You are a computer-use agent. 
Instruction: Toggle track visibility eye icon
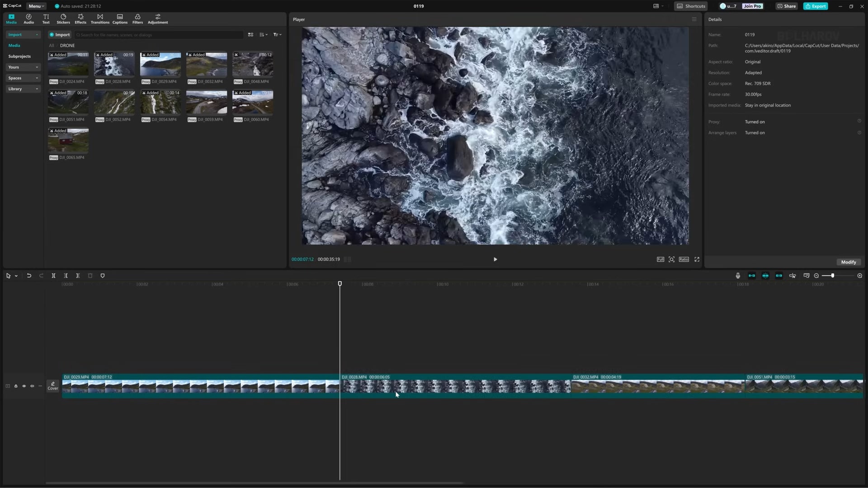24,386
